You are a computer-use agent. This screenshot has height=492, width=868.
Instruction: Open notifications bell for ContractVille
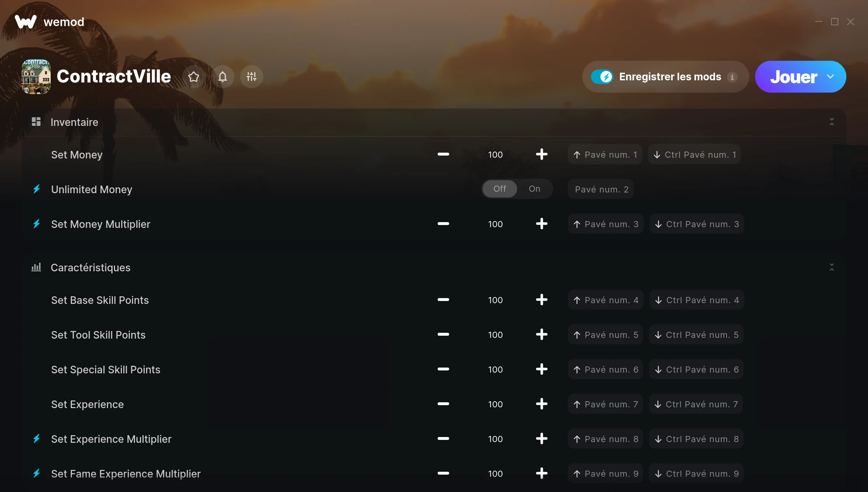pos(223,77)
